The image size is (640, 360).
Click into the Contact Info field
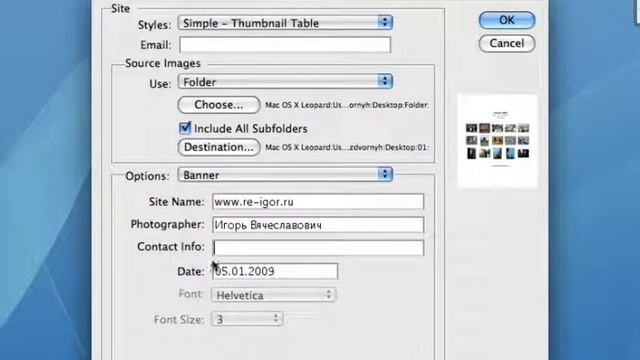(x=318, y=248)
